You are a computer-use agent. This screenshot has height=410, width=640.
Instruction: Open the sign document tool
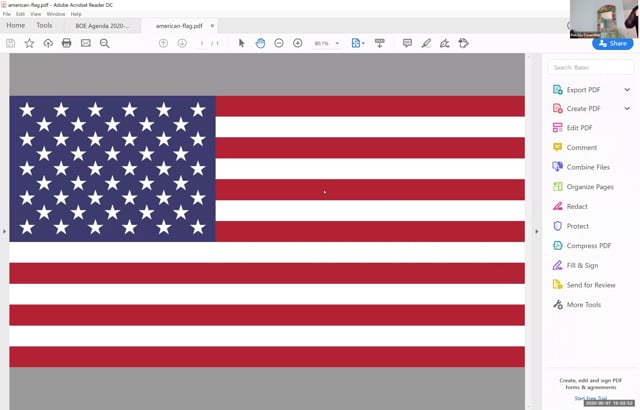pos(445,43)
